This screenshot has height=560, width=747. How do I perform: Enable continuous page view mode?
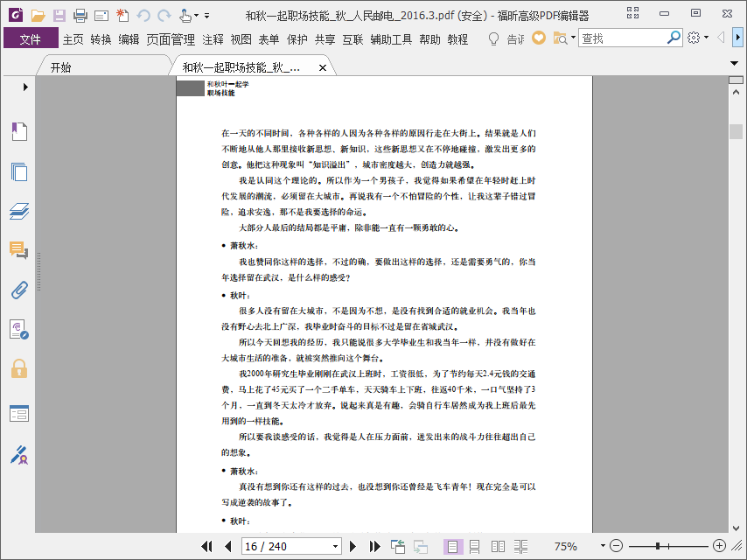(x=474, y=547)
